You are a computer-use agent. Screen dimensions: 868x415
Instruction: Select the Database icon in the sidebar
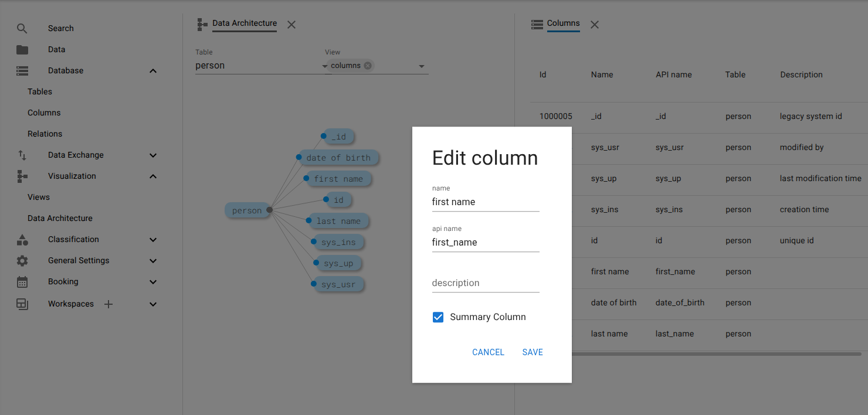22,70
